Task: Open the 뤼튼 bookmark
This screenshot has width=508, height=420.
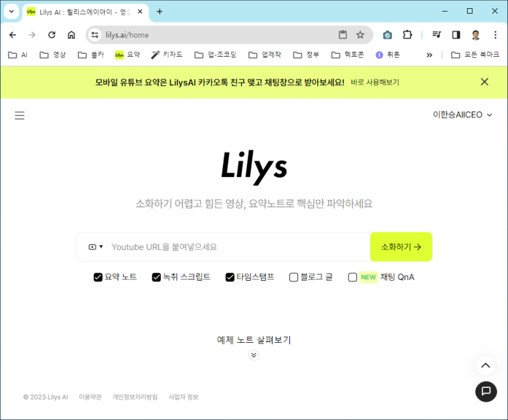Action: pyautogui.click(x=388, y=55)
